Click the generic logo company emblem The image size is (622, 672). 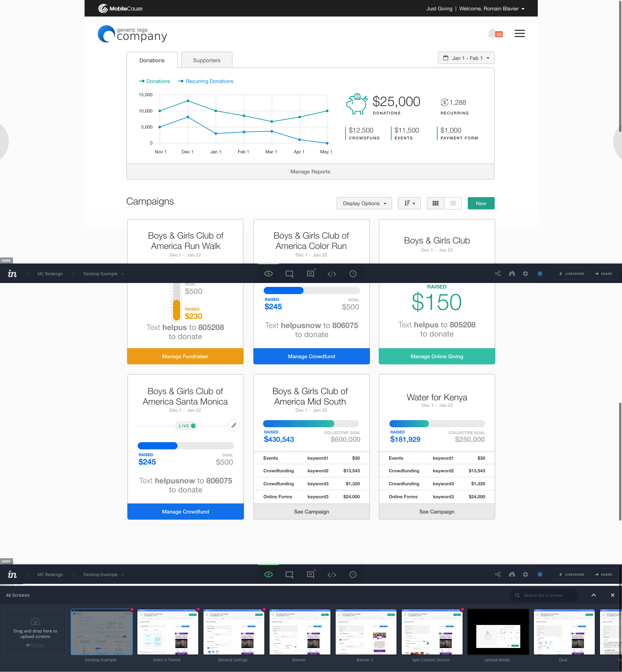coord(132,34)
